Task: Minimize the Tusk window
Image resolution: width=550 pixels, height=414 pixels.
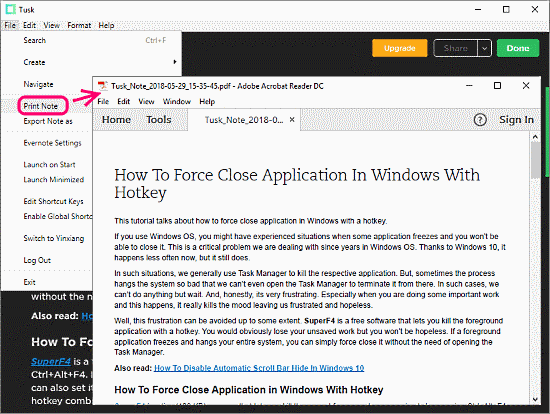Action: [x=478, y=9]
